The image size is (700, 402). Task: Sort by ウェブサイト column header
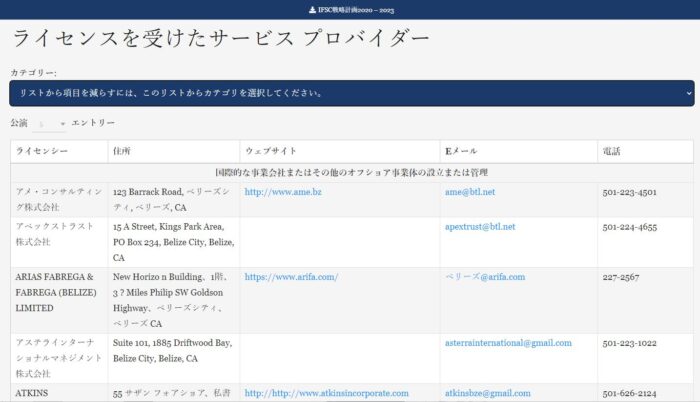pyautogui.click(x=340, y=151)
